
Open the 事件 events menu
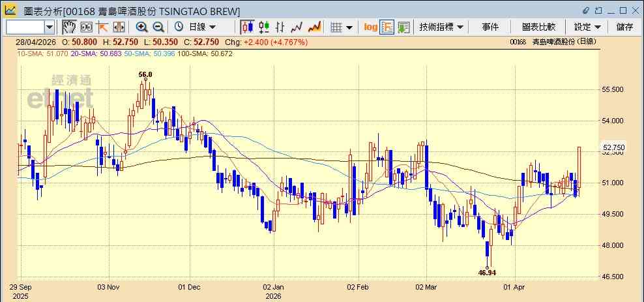tap(490, 27)
